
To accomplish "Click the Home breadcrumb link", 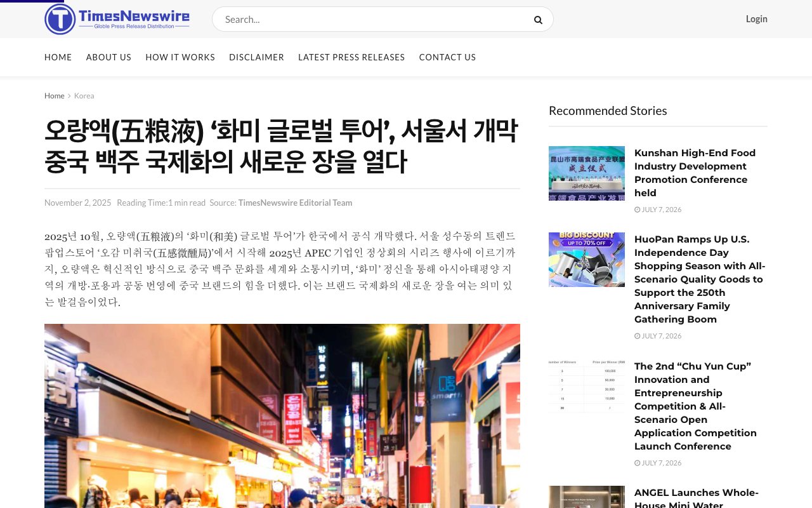I will tap(55, 96).
